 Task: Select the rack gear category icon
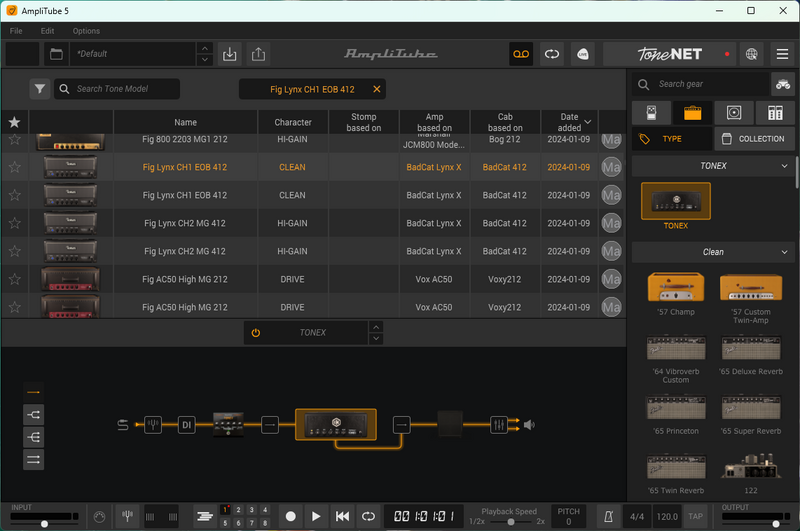(775, 113)
